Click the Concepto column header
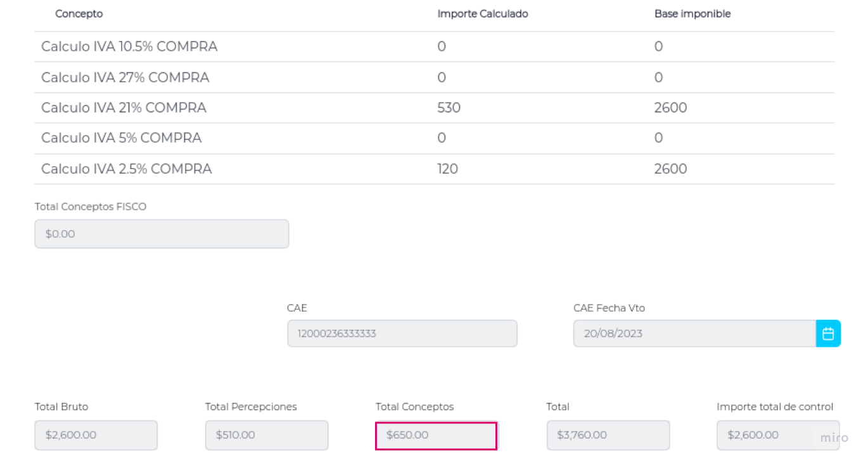This screenshot has height=462, width=868. pos(79,14)
